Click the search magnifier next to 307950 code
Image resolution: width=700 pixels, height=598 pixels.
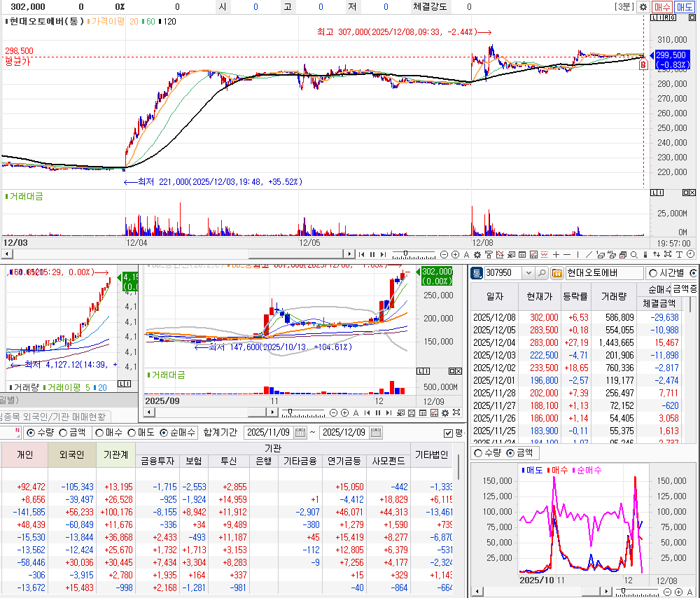pyautogui.click(x=542, y=272)
